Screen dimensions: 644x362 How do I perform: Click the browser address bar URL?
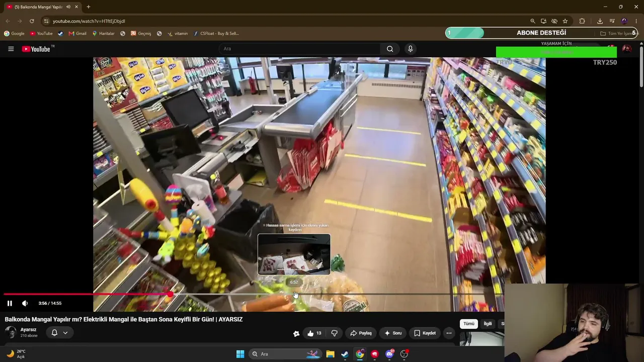coord(89,21)
